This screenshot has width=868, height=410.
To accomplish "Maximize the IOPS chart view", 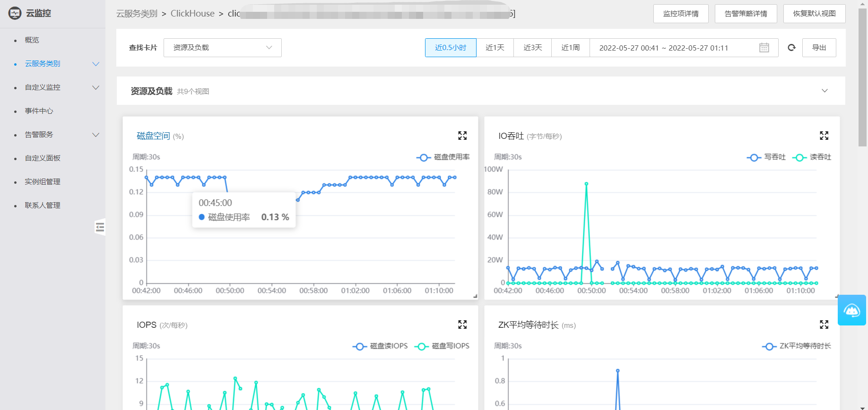I will tap(462, 325).
